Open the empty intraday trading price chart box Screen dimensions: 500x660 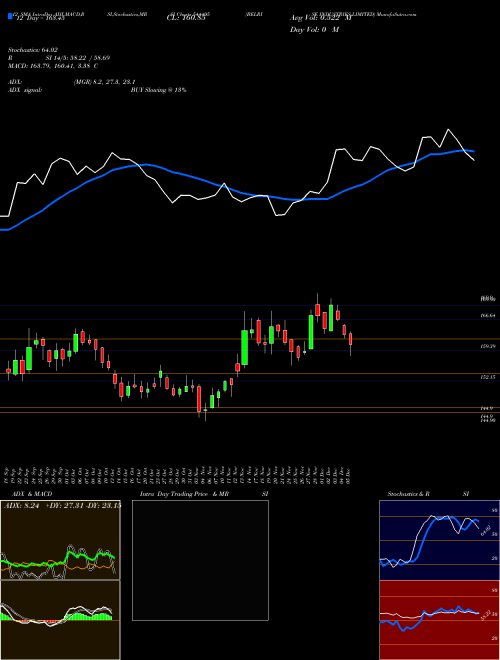(x=200, y=560)
